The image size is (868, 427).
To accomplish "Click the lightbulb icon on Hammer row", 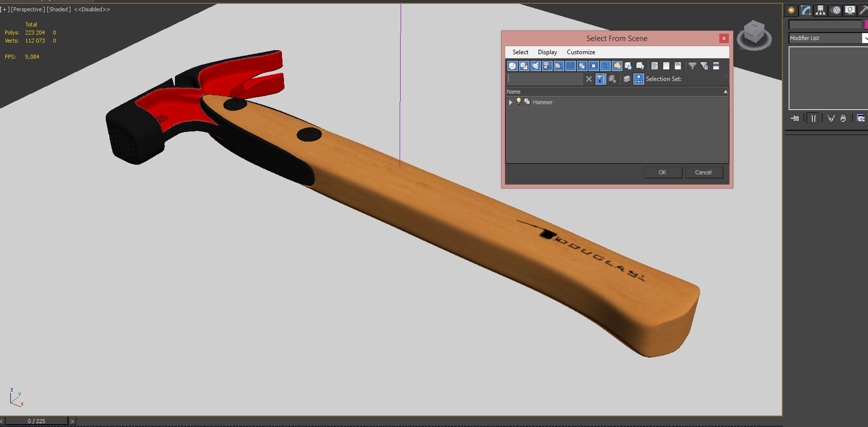I will pos(519,102).
